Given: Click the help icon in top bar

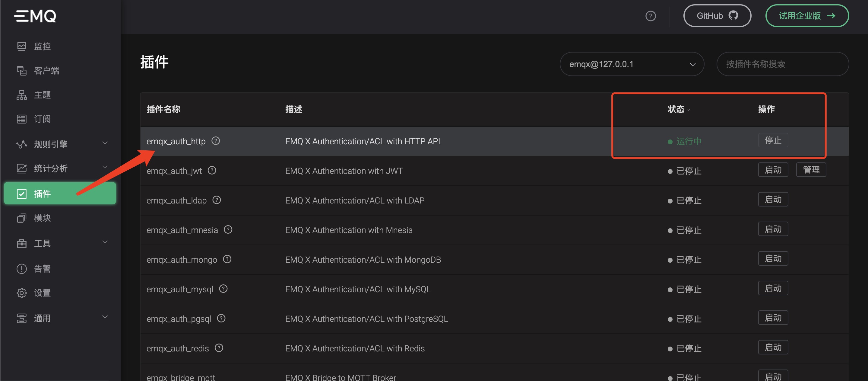Looking at the screenshot, I should tap(650, 16).
